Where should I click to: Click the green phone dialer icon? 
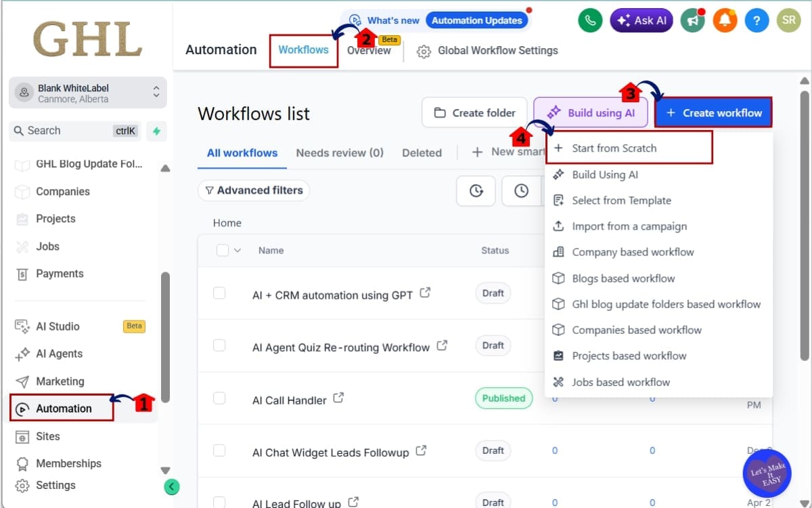click(591, 20)
